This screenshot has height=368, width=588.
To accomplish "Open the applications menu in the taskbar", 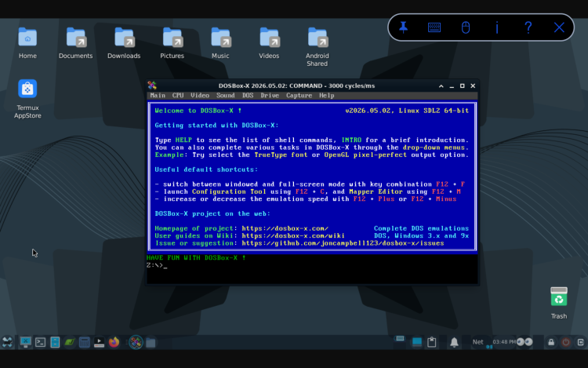I will tap(7, 342).
